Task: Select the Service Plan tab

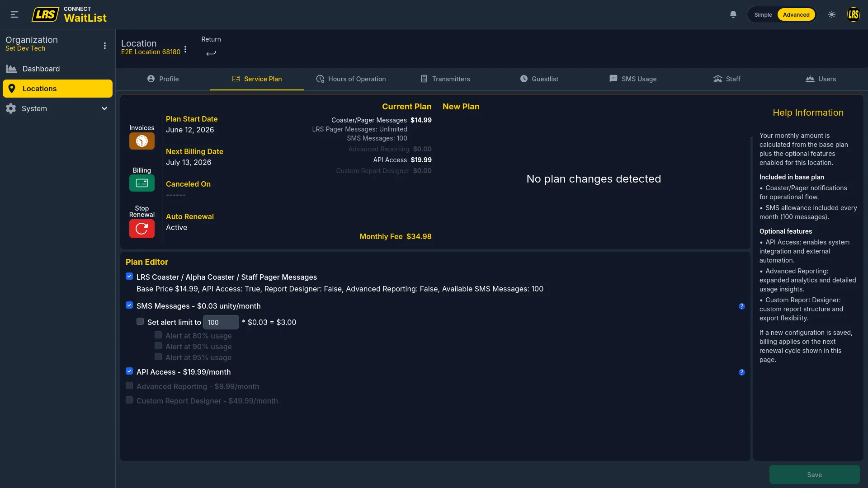Action: 257,79
